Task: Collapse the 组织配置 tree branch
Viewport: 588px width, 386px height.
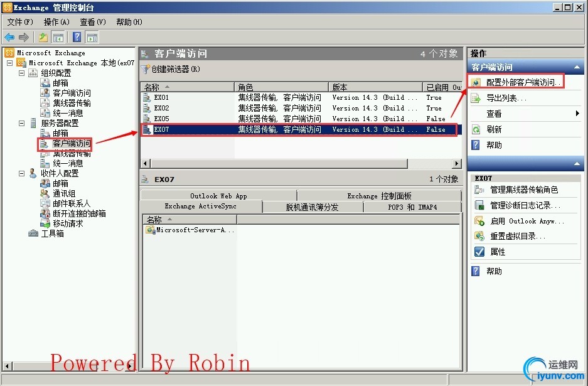Action: 22,73
